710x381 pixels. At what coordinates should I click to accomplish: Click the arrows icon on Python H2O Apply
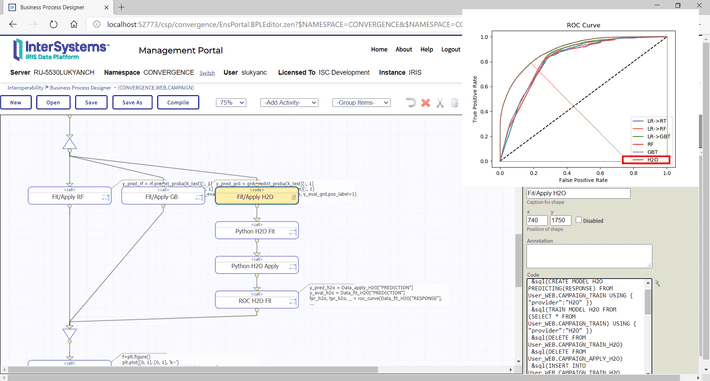[x=293, y=267]
